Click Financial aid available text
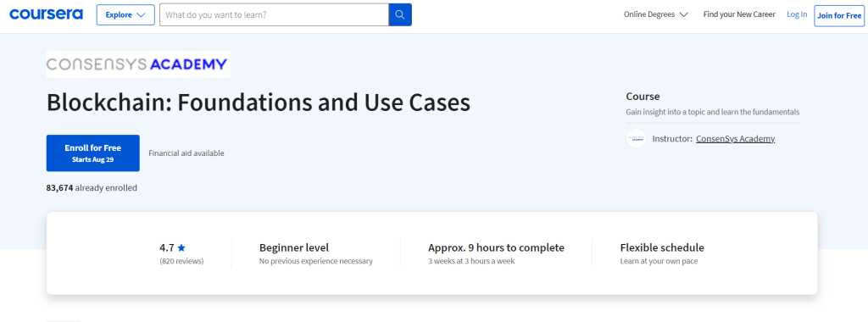868x322 pixels. pos(186,153)
